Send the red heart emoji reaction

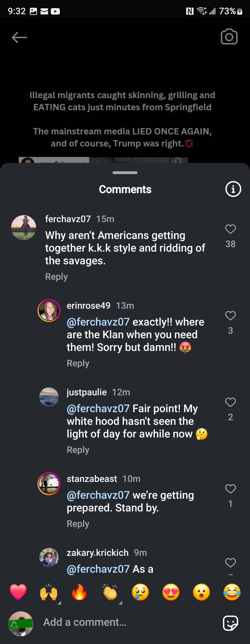(18, 592)
